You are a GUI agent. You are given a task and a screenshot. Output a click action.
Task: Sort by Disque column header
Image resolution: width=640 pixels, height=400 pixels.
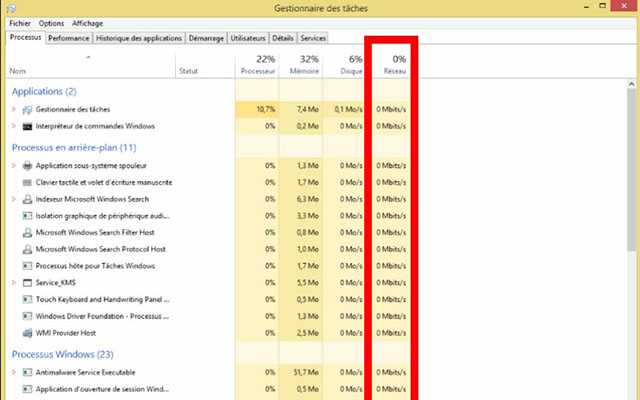pos(343,65)
